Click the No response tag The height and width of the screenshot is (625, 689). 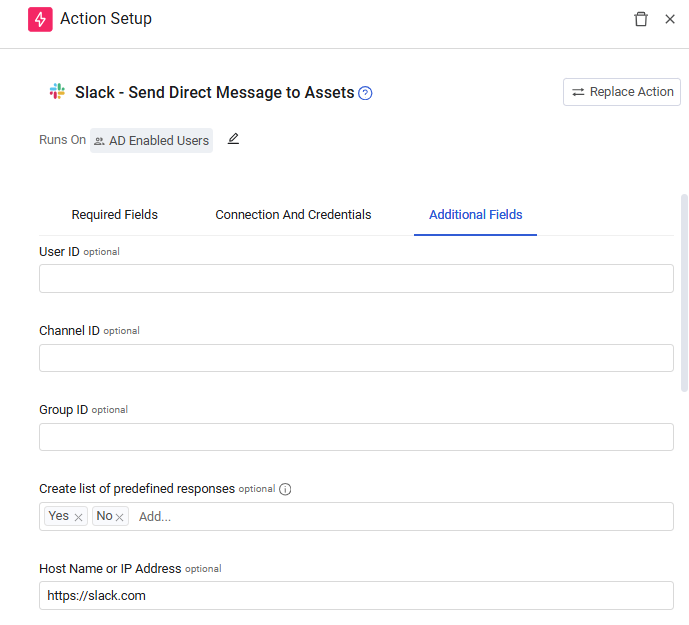coord(110,516)
